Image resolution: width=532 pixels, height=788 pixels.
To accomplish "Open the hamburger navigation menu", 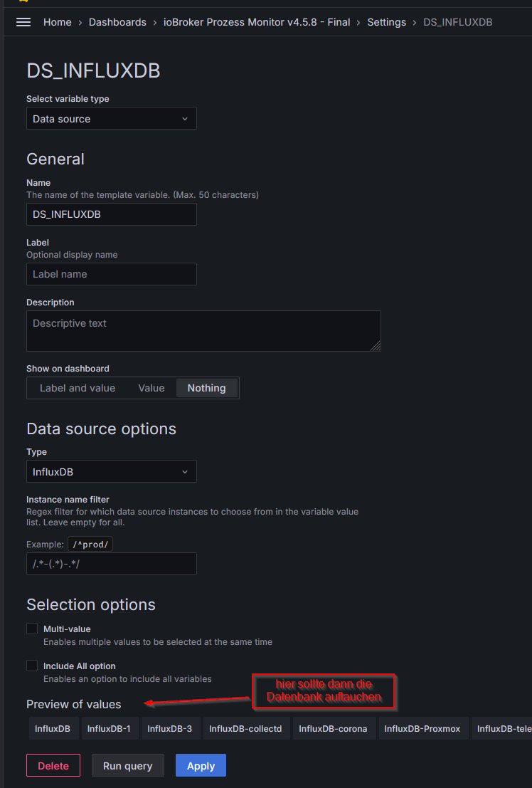I will pos(23,22).
